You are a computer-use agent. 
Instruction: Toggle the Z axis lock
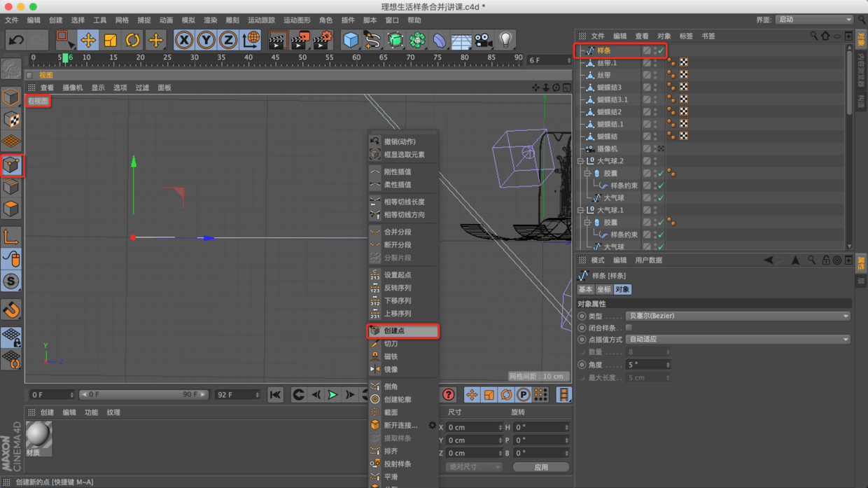pos(228,41)
